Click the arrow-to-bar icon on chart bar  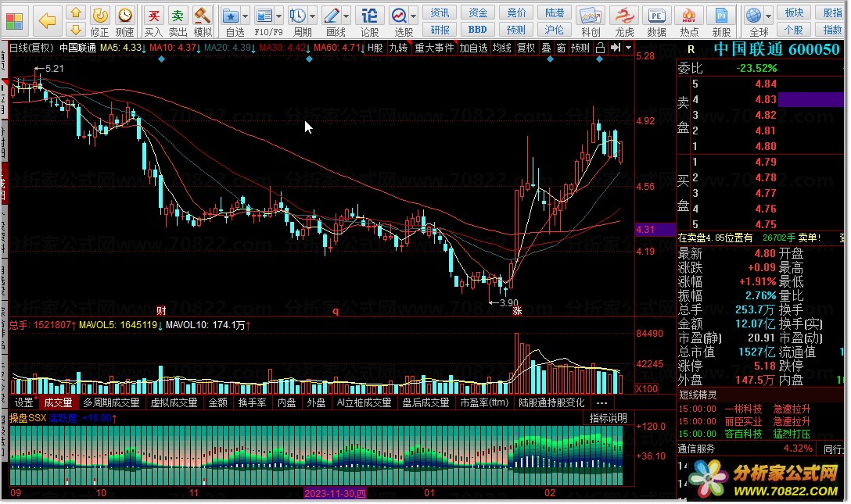pos(615,48)
